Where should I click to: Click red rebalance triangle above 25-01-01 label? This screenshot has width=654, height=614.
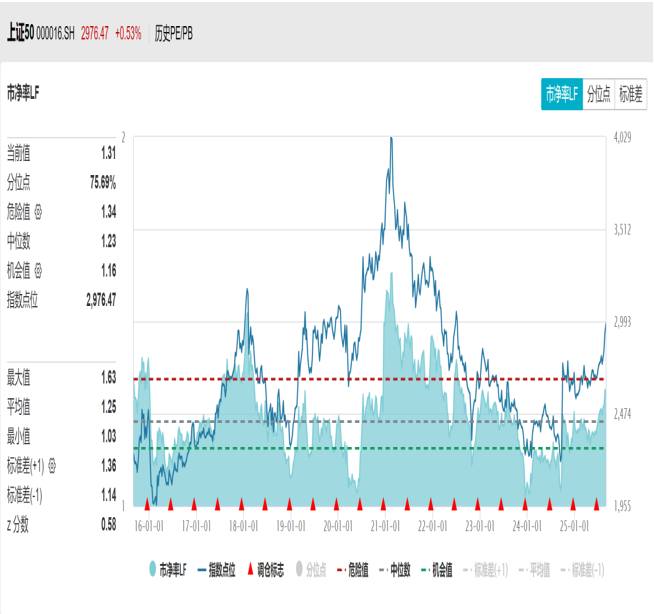pos(573,504)
